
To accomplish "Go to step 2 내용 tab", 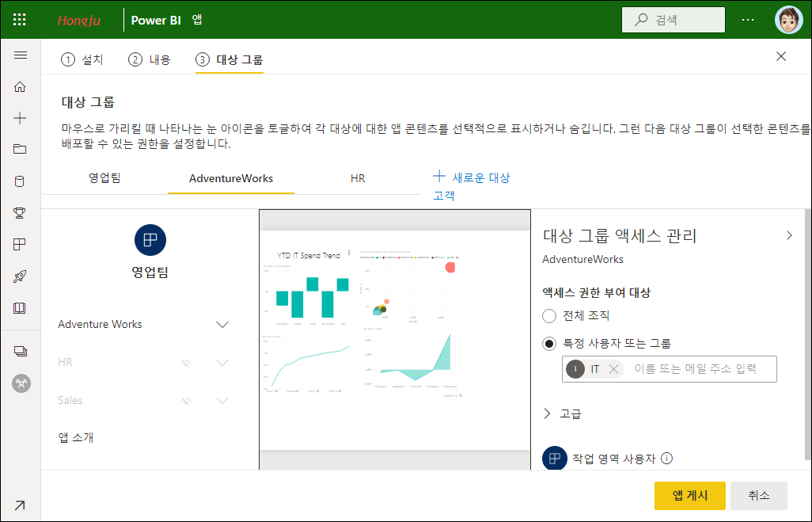I will [x=150, y=59].
